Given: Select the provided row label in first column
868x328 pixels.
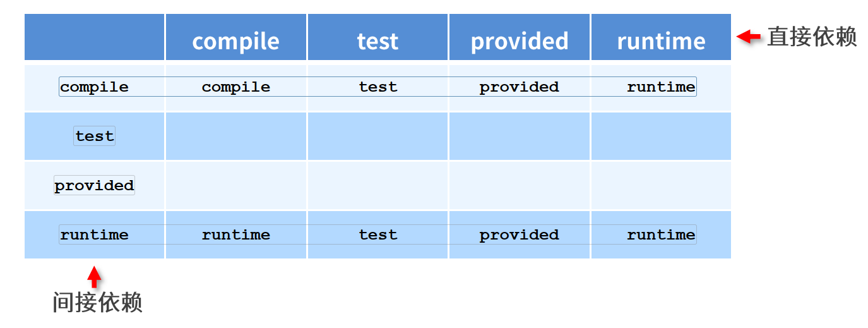Looking at the screenshot, I should tap(94, 185).
